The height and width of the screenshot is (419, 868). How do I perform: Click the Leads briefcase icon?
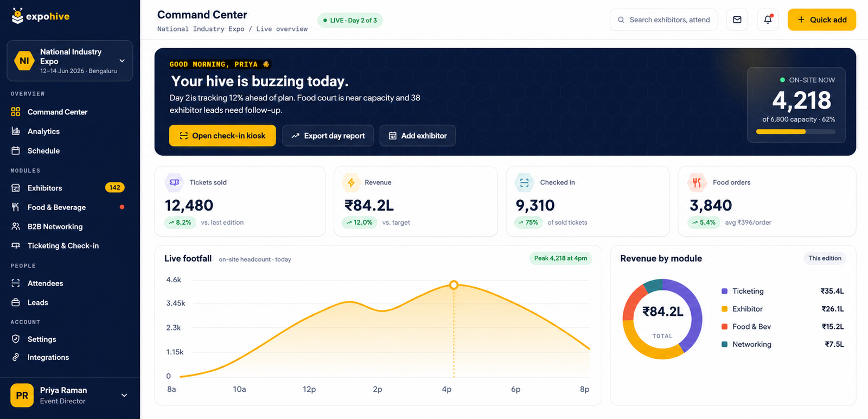(16, 302)
